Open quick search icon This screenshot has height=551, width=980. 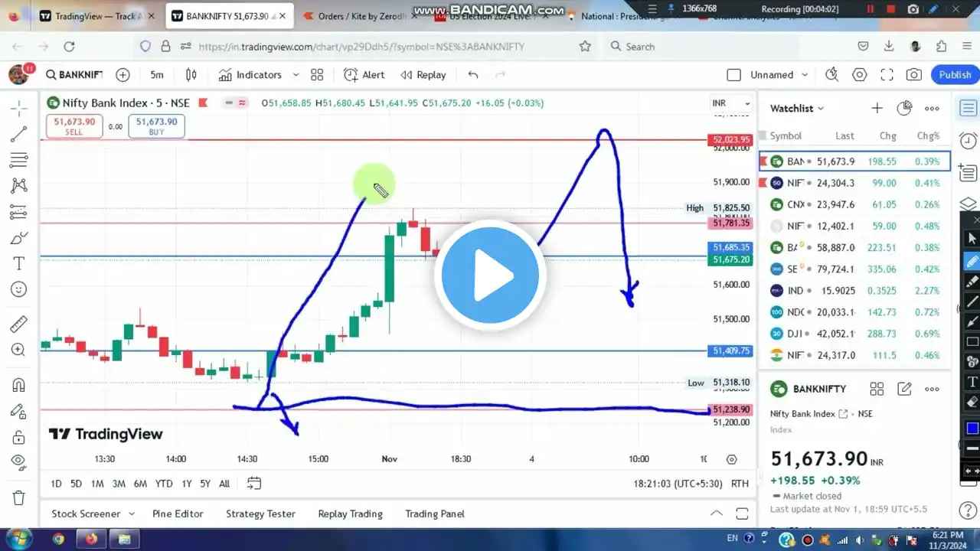click(x=832, y=74)
